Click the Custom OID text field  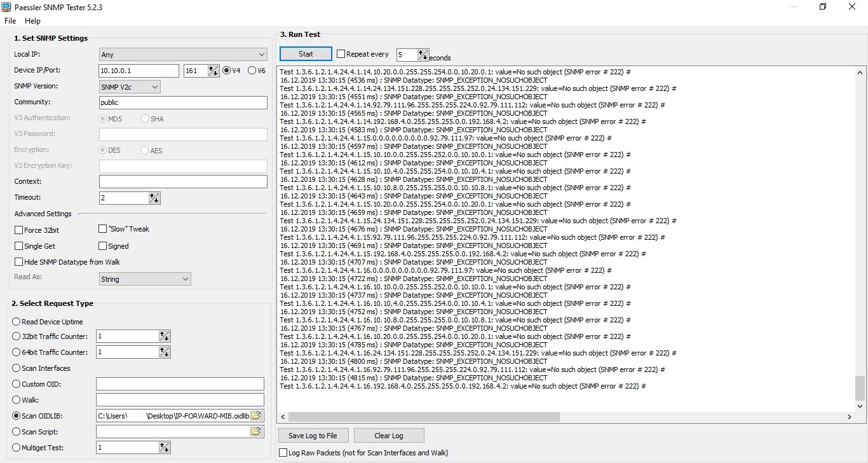click(180, 384)
